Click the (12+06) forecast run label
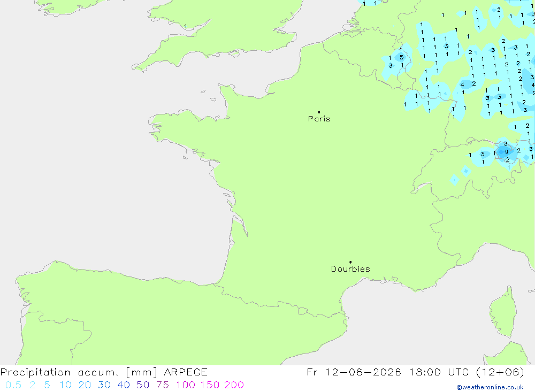 click(x=500, y=372)
